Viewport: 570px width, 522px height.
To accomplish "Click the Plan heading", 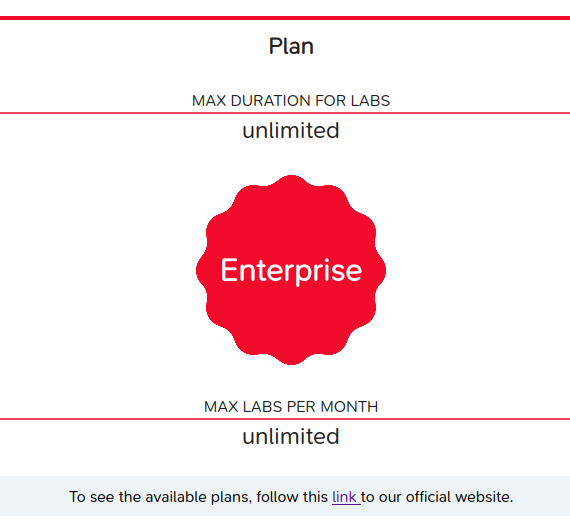I will (291, 46).
